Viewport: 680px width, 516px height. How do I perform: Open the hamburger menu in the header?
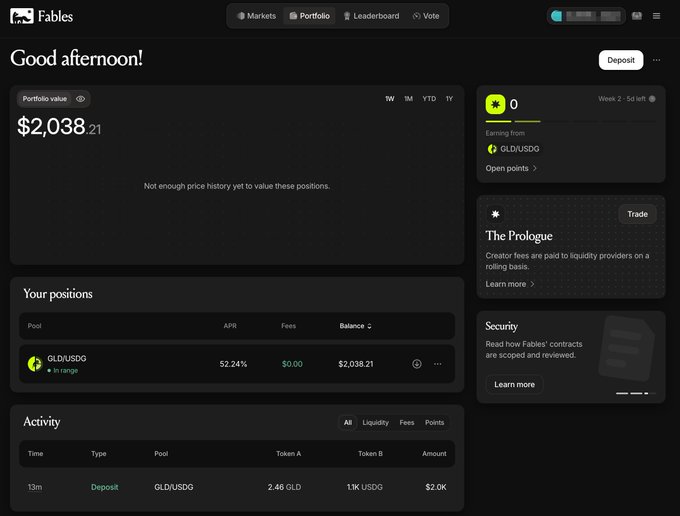[x=657, y=16]
